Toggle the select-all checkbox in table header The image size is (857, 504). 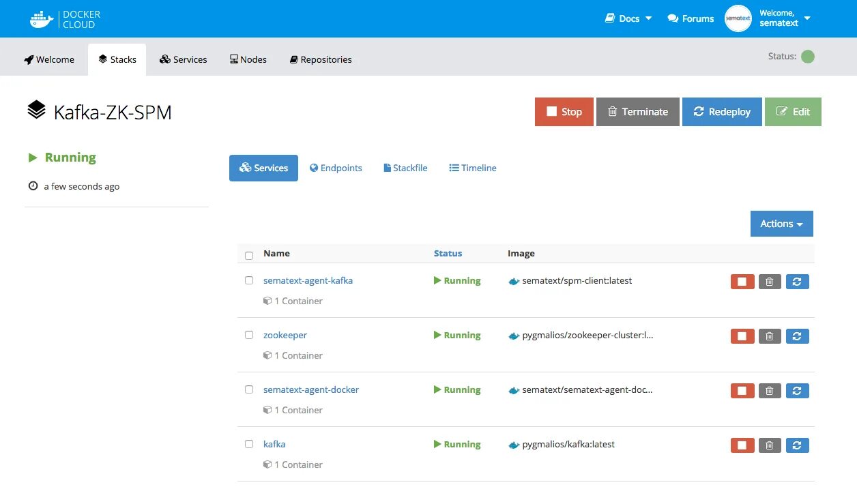pos(249,255)
